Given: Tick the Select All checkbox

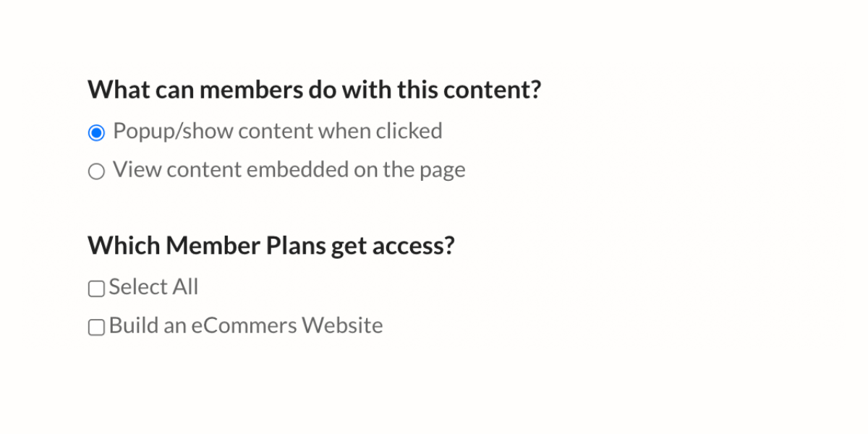Looking at the screenshot, I should click(x=96, y=289).
